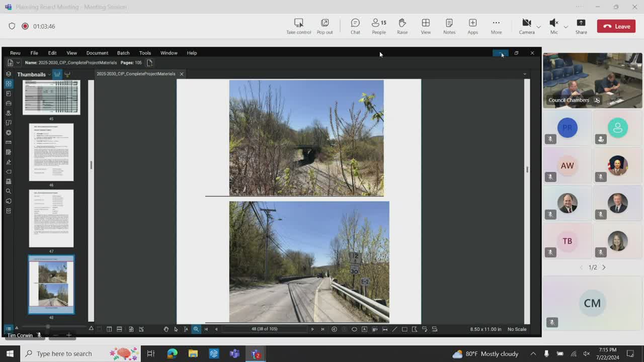The image size is (644, 362).
Task: Expand the Camera options dropdown arrow
Action: pos(538,27)
